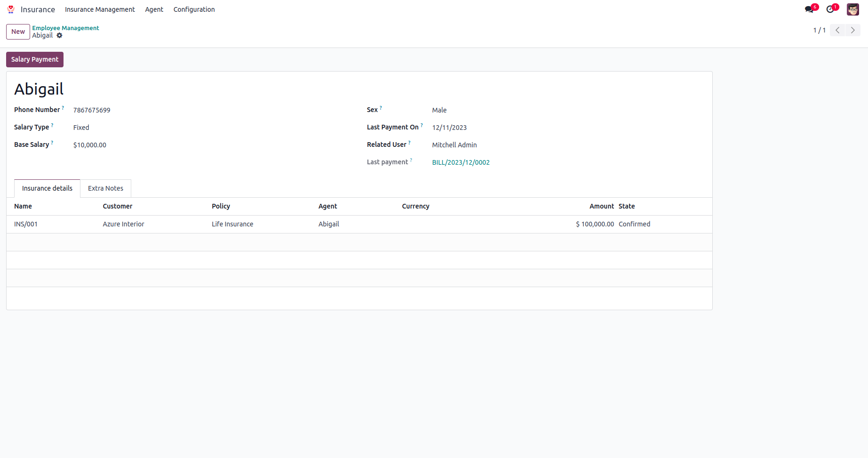Switch to the Insurance details tab
This screenshot has height=458, width=868.
pos(47,188)
